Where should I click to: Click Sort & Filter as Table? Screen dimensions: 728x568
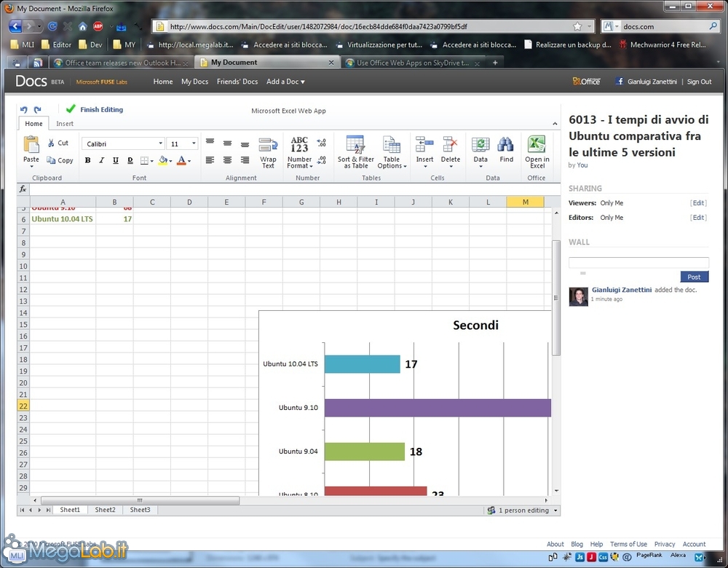pos(356,152)
